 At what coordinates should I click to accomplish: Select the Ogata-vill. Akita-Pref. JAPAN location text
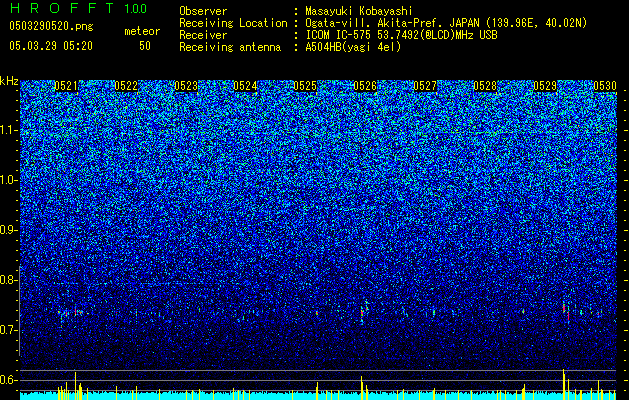click(446, 23)
